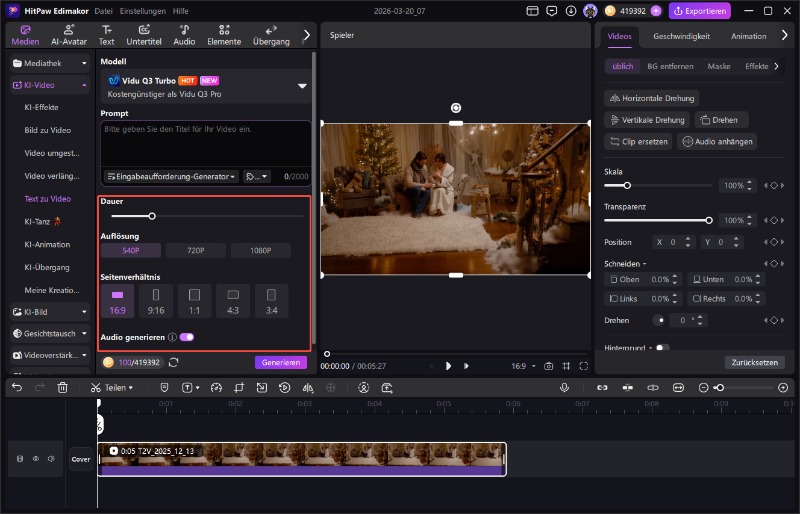Select 1080P resolution
Image resolution: width=800 pixels, height=514 pixels.
tap(261, 251)
